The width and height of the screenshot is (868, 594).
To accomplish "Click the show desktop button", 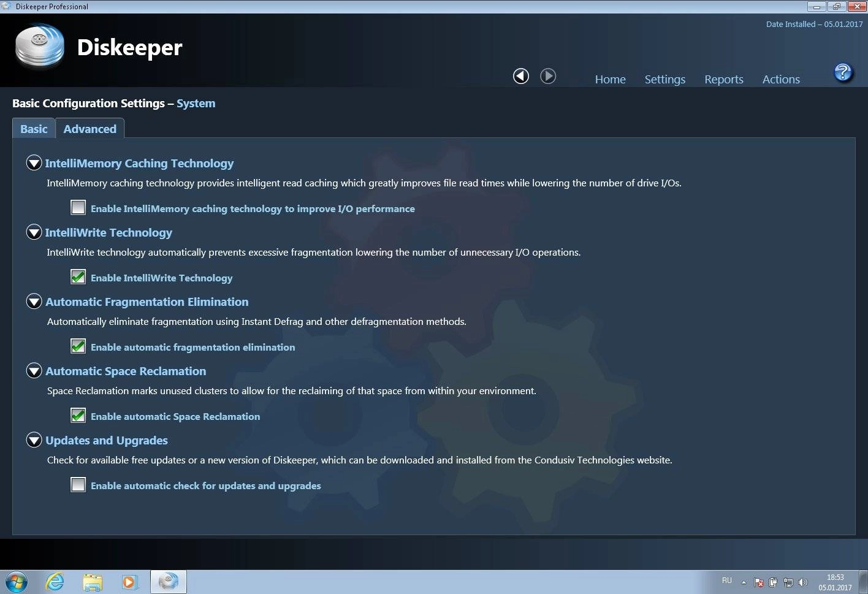I will [864, 582].
